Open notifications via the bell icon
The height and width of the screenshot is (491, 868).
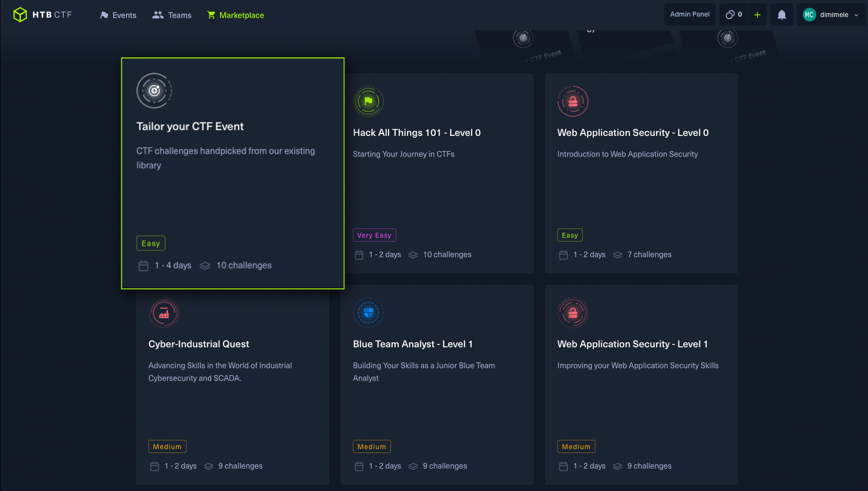[781, 14]
